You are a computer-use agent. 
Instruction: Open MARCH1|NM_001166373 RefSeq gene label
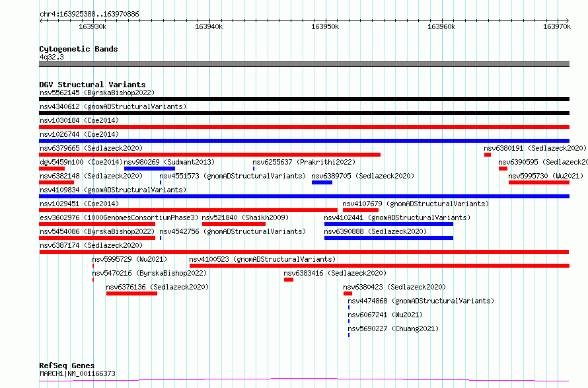coord(77,373)
